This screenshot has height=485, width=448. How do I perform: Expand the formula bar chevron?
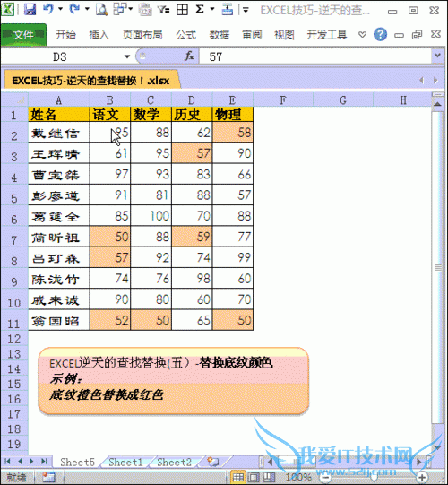pos(437,56)
